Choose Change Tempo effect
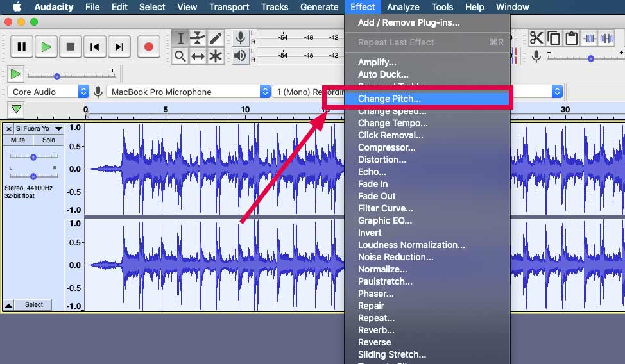The width and height of the screenshot is (625, 364). pyautogui.click(x=427, y=123)
